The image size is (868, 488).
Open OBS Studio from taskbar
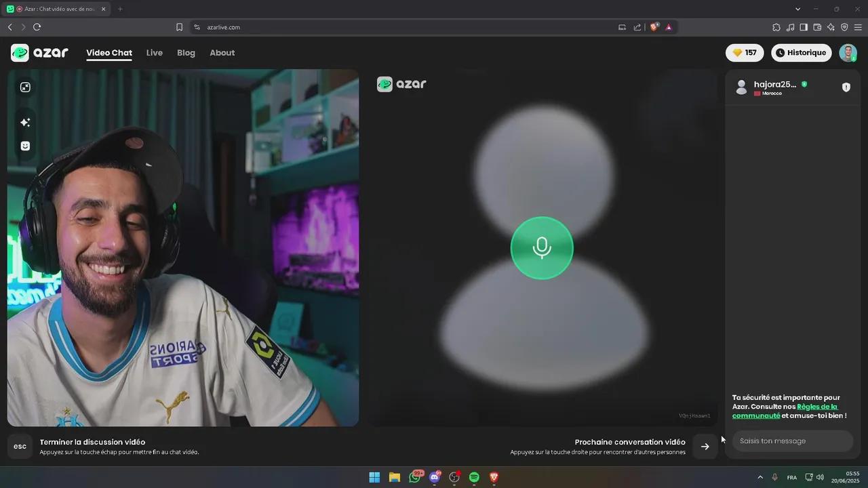(454, 477)
